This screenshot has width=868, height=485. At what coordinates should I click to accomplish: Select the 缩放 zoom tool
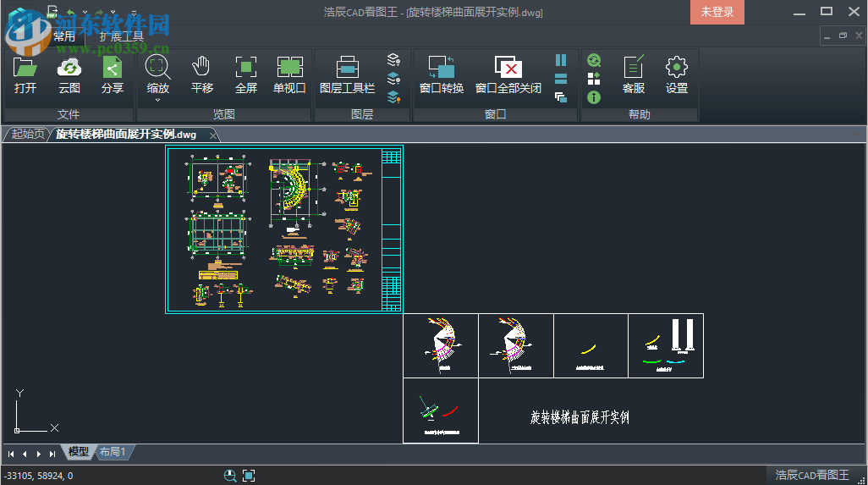(x=157, y=75)
